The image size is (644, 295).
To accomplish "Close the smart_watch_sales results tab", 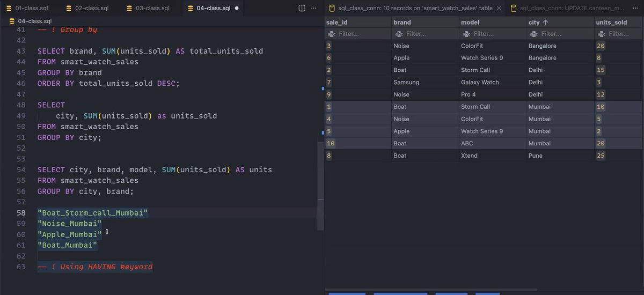I will 499,8.
